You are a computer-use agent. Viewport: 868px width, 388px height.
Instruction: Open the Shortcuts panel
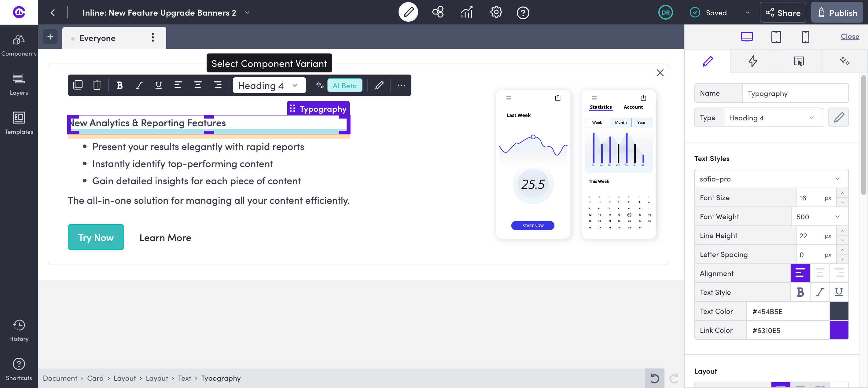(x=19, y=369)
